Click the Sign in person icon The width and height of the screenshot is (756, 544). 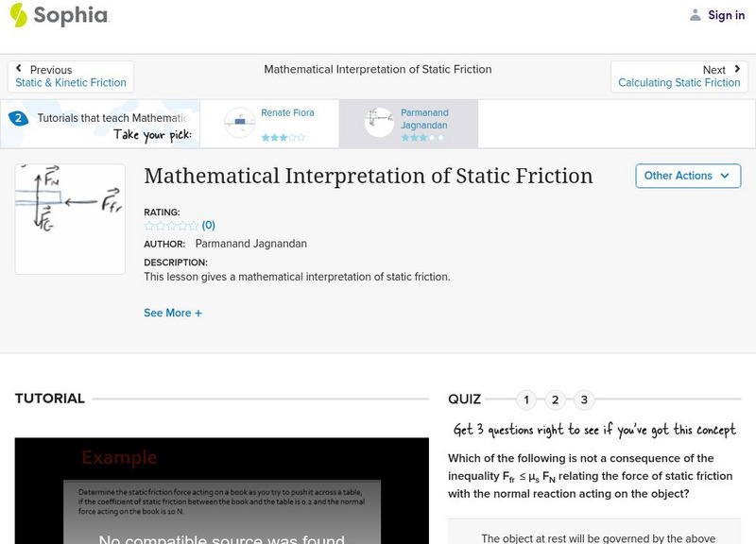tap(695, 14)
